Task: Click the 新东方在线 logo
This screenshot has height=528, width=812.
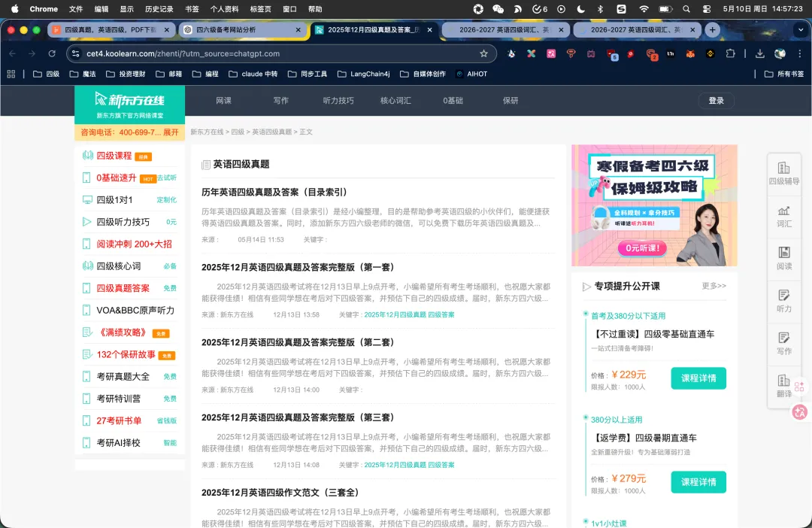Action: (129, 105)
